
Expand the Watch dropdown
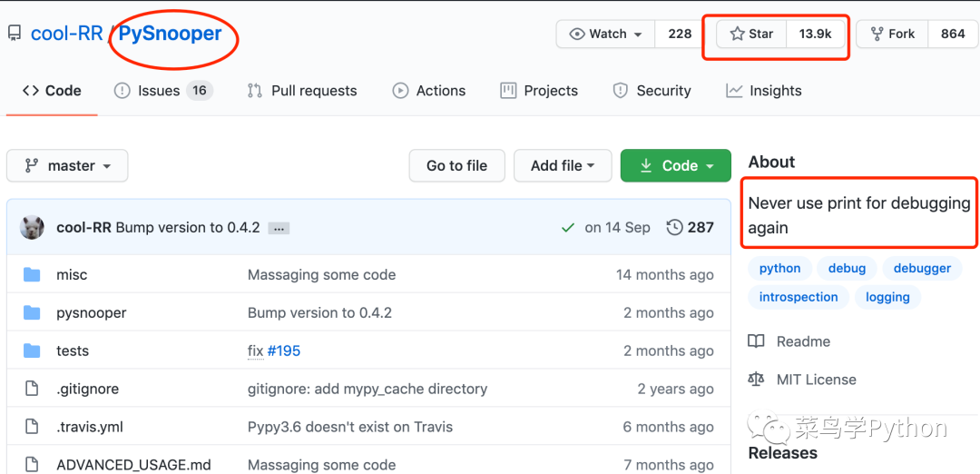[605, 34]
